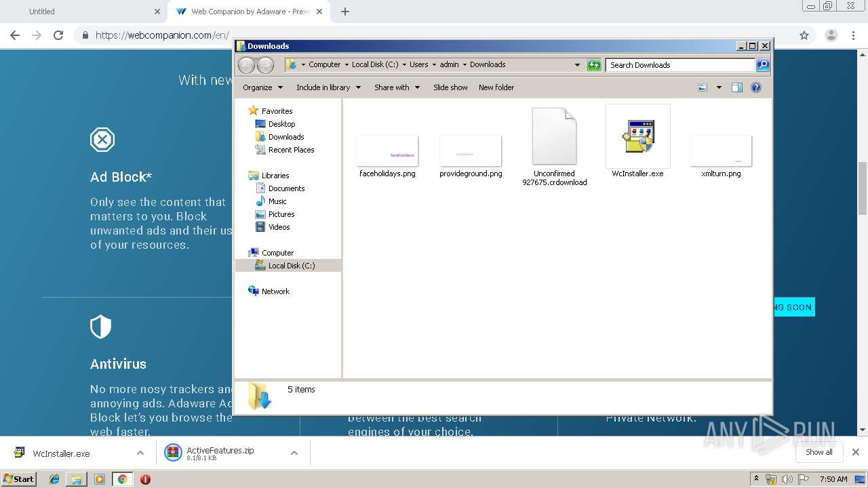Viewport: 868px width, 488px height.
Task: Refresh the Downloads folder view
Action: [594, 65]
